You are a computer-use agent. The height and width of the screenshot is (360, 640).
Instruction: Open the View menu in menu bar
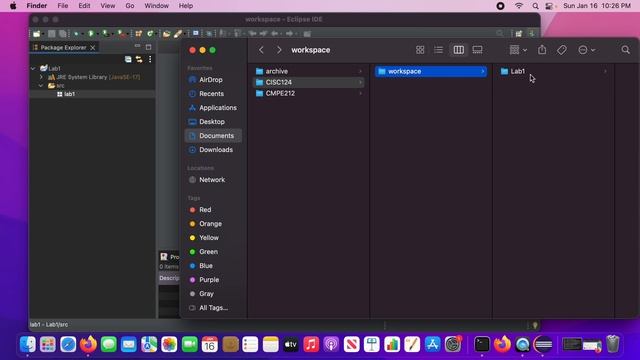coord(108,6)
